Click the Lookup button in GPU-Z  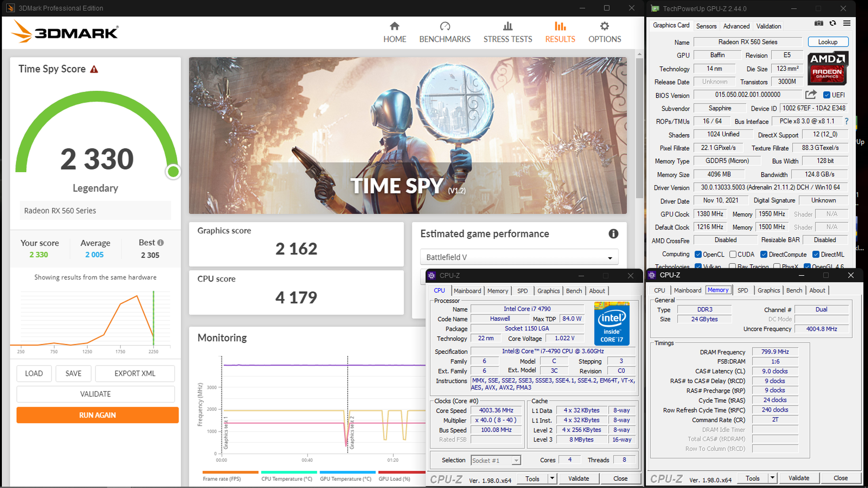point(828,42)
